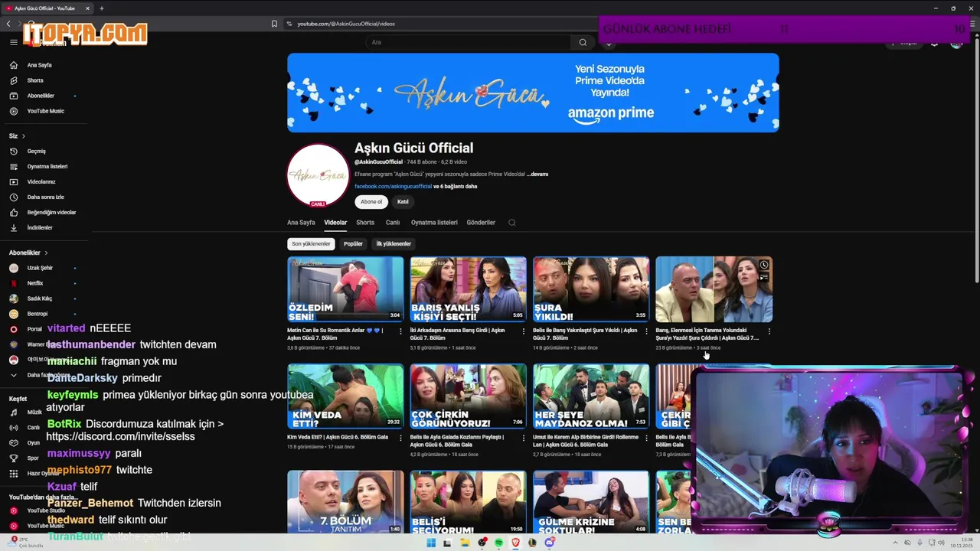Open BARIŞ YANLIŞ KİŞİYİ SEÇTİ thumbnail
This screenshot has width=980, height=551.
(x=468, y=289)
